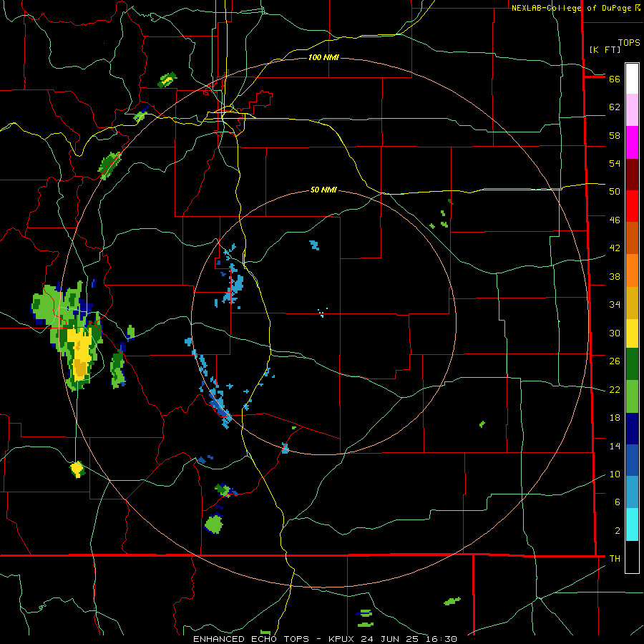Click the "2" scale value

click(x=617, y=531)
